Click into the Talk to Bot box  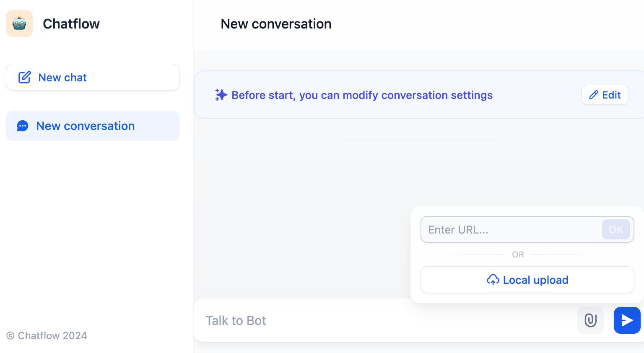377,320
